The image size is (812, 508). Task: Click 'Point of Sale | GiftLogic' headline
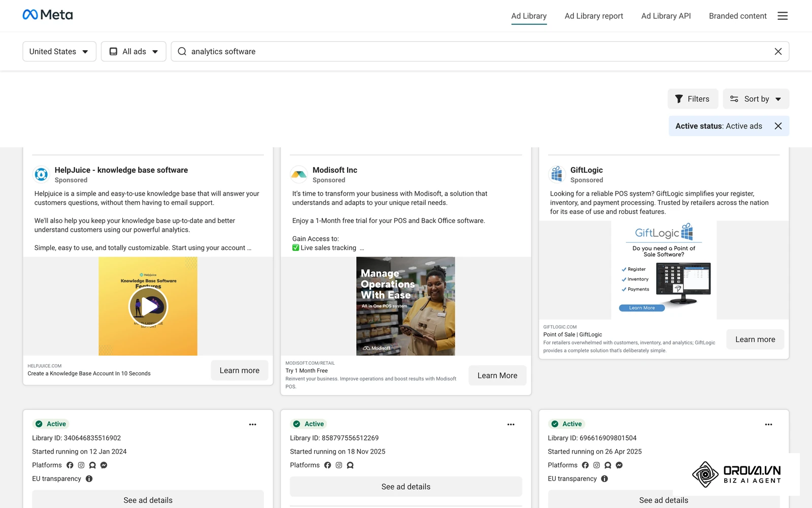pos(572,334)
